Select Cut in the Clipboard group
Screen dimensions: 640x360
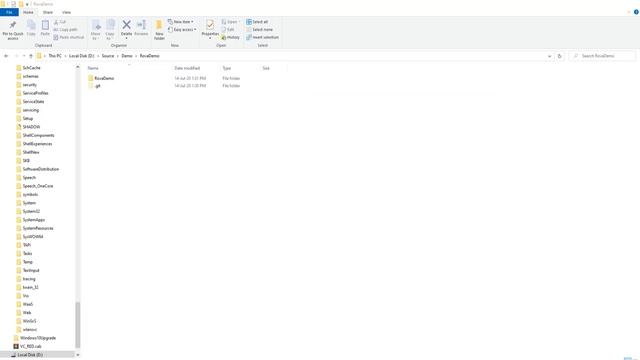coord(60,22)
